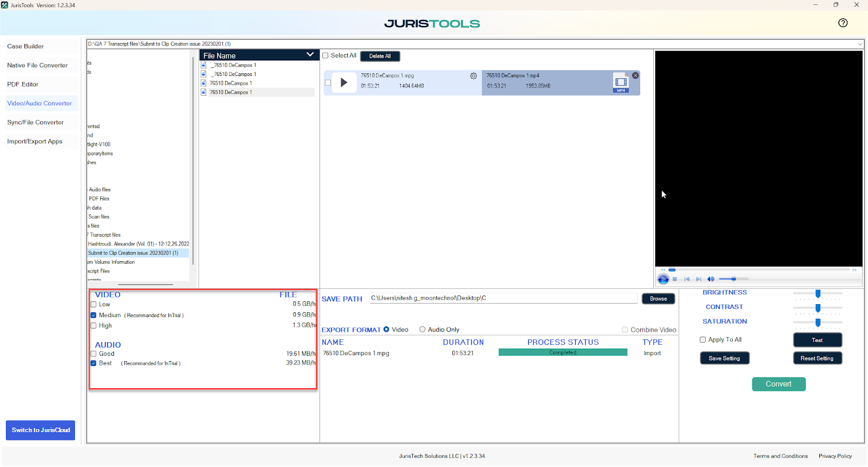Select the highlighted 76510 DeCampos 1 file row
The width and height of the screenshot is (868, 467).
[258, 92]
